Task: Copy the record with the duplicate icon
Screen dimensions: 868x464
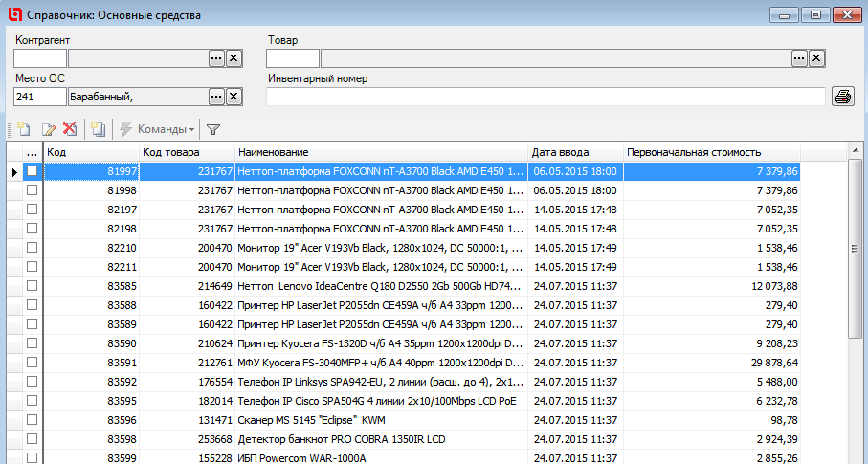Action: pyautogui.click(x=98, y=129)
